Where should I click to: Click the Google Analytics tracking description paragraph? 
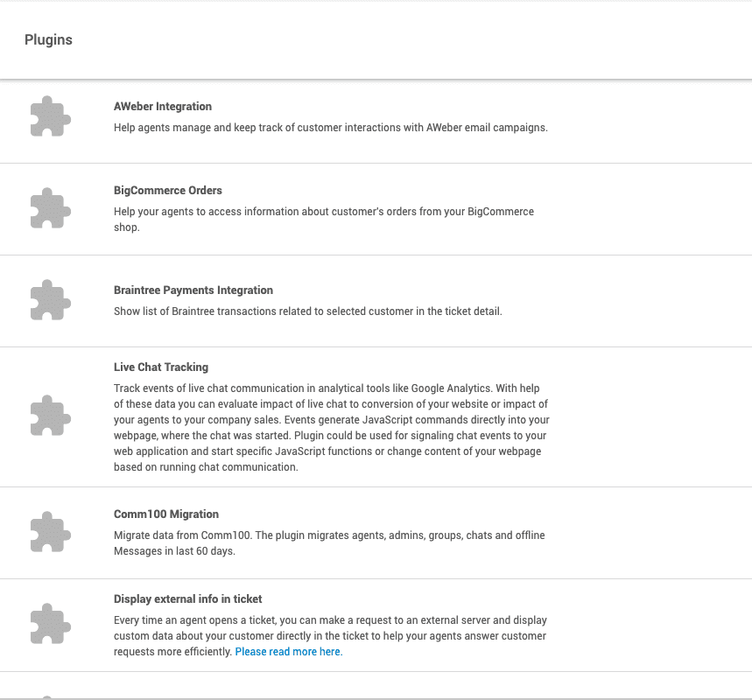332,427
